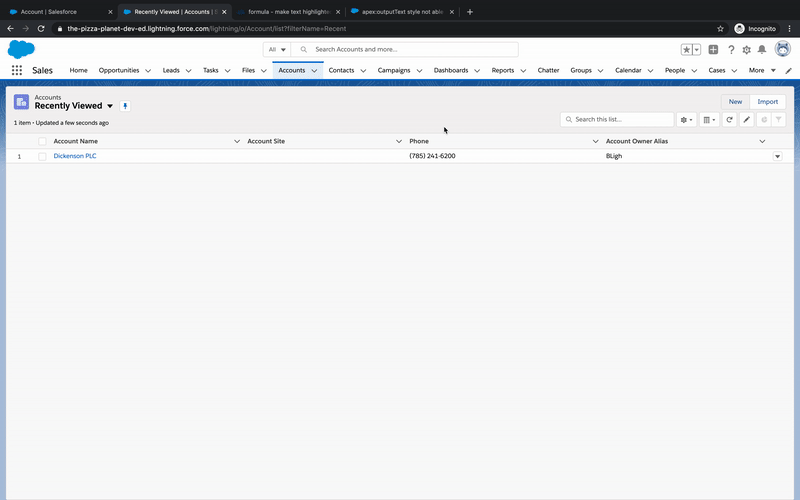The width and height of the screenshot is (800, 500).
Task: Click the browser address bar URL
Action: [207, 29]
